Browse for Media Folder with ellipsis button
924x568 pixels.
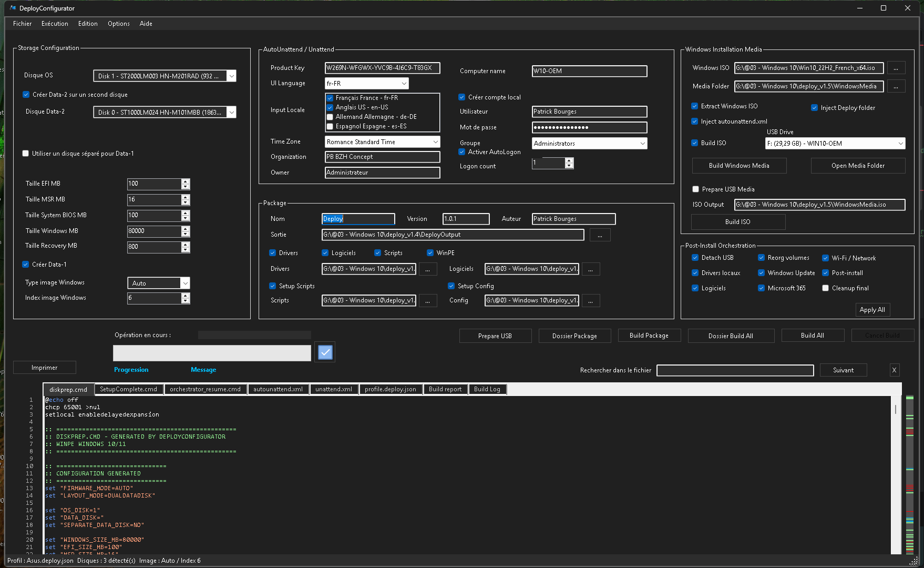pyautogui.click(x=896, y=86)
